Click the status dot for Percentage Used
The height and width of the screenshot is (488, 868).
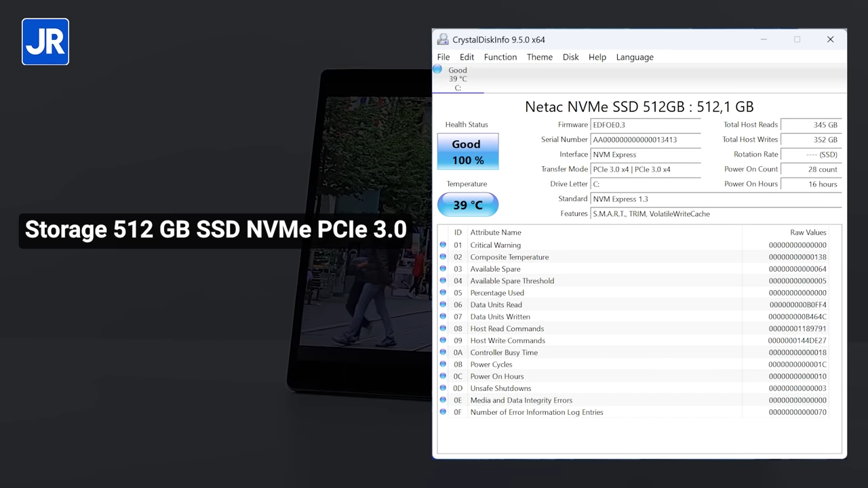[443, 292]
